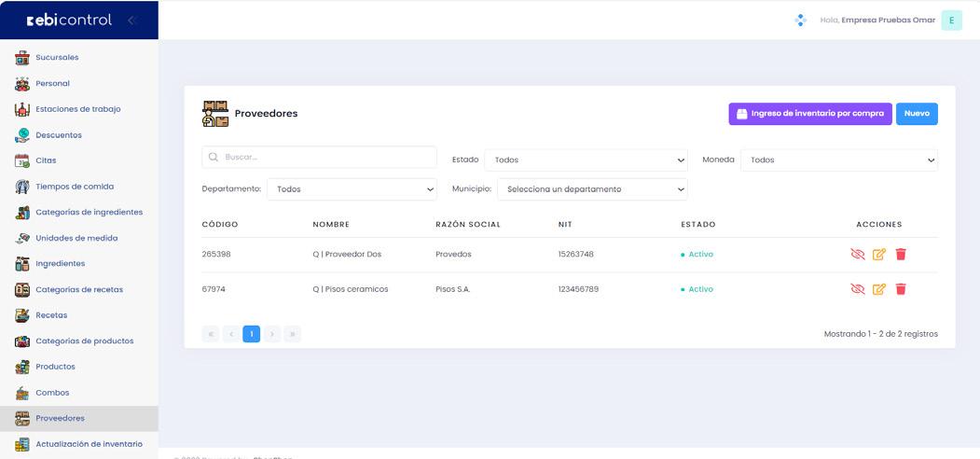The height and width of the screenshot is (459, 980).
Task: Click NIT 123456789 cell
Action: (x=578, y=289)
